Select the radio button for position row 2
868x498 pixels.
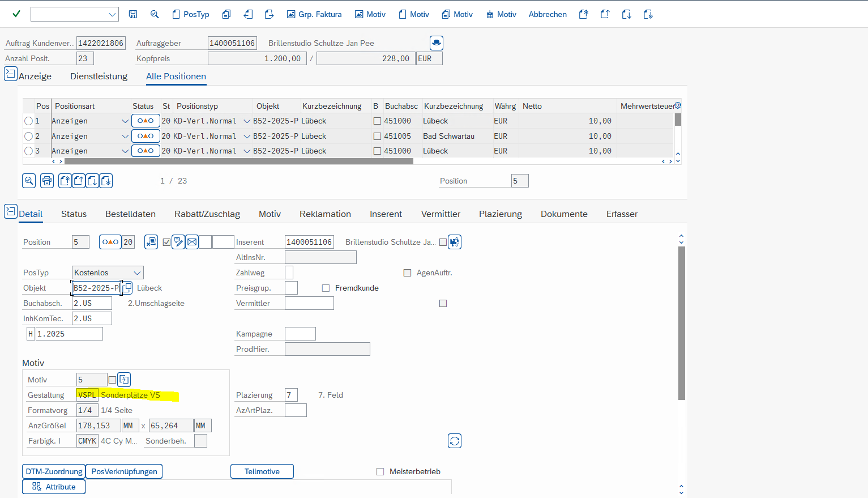click(28, 136)
